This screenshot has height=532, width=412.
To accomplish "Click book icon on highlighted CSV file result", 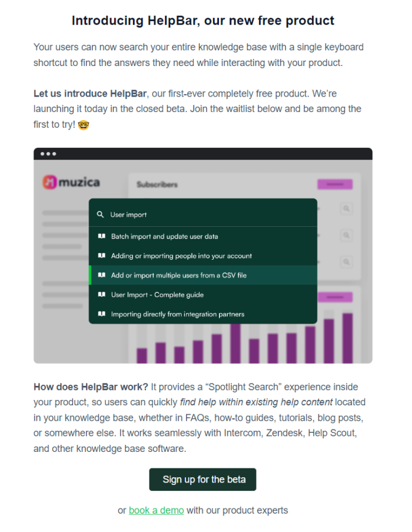I will [102, 275].
